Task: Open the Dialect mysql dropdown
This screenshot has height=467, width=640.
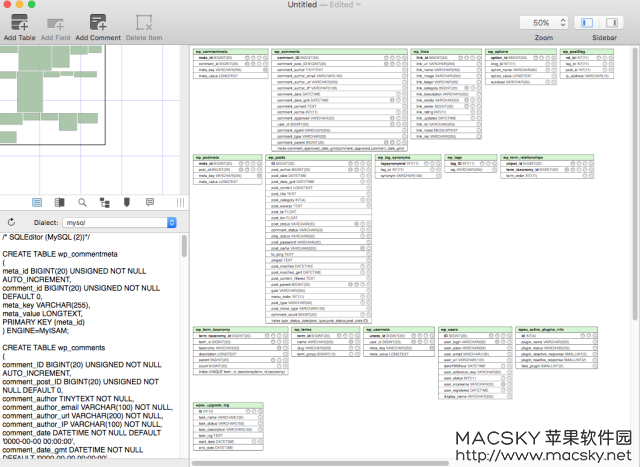Action: click(119, 222)
